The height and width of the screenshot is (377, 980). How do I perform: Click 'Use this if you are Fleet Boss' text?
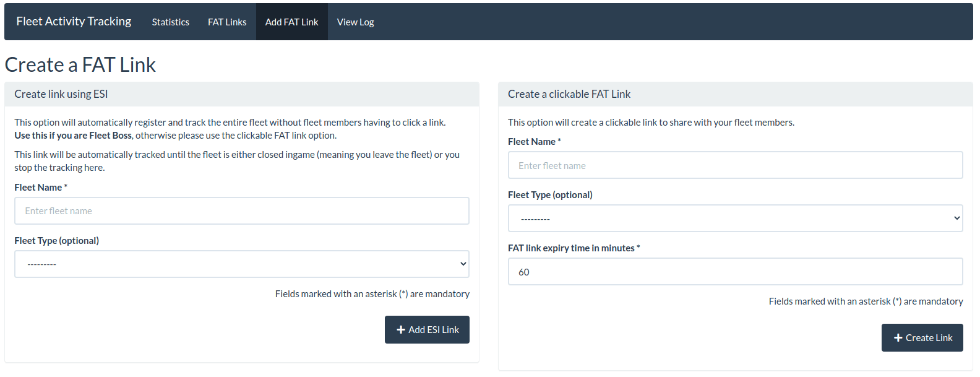(x=73, y=136)
